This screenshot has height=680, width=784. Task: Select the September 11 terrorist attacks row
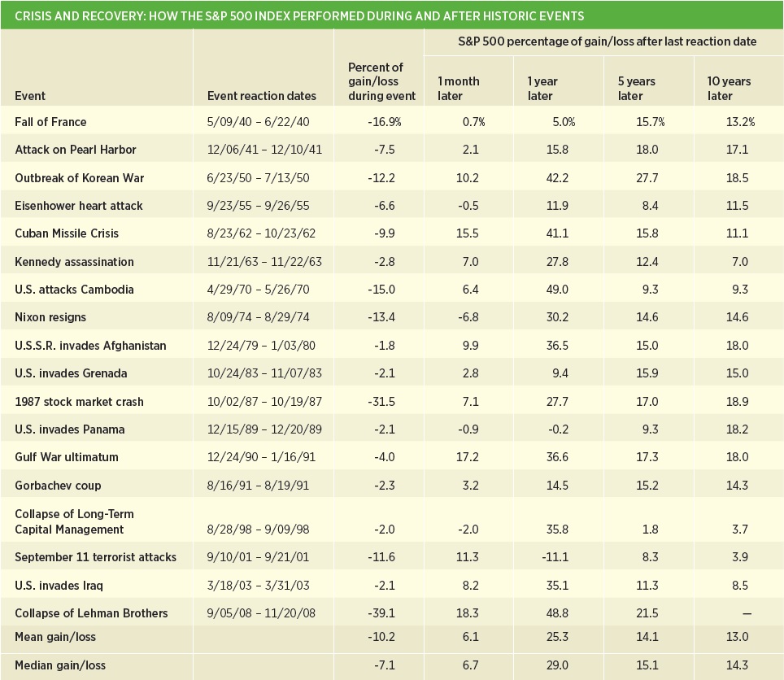(x=392, y=557)
